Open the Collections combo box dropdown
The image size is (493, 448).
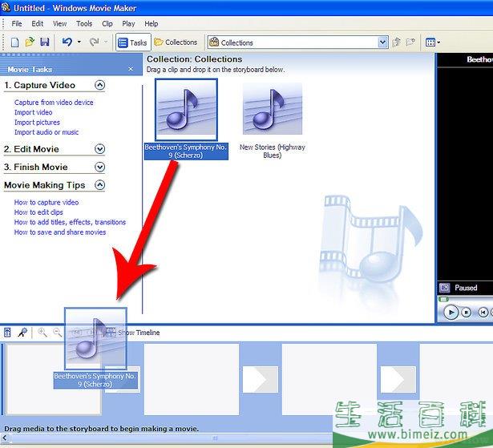tap(382, 42)
